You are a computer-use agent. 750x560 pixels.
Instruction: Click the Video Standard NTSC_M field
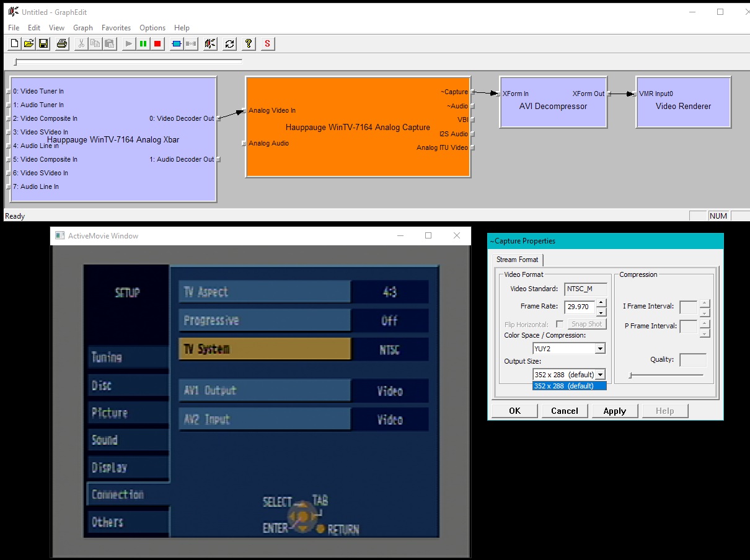click(x=586, y=289)
